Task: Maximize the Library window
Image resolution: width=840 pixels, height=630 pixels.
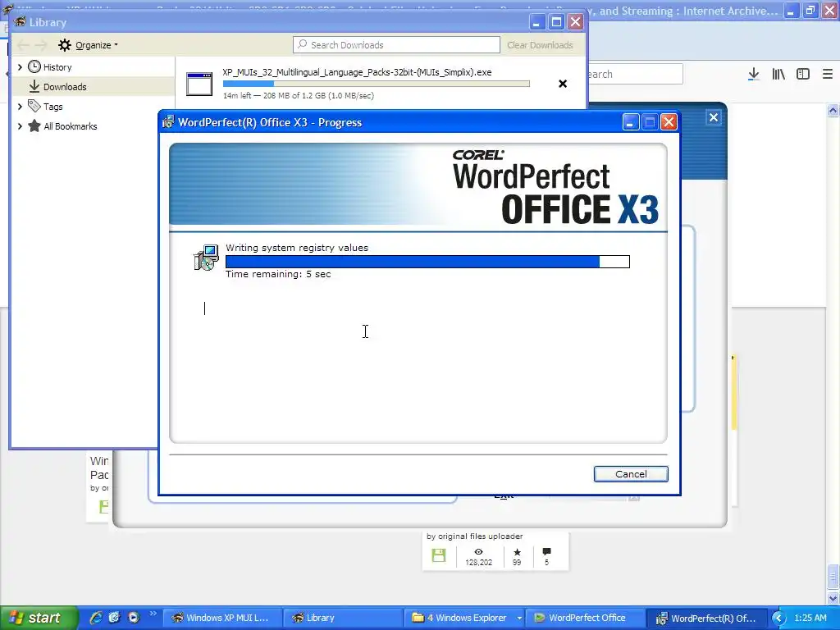Action: (x=556, y=22)
